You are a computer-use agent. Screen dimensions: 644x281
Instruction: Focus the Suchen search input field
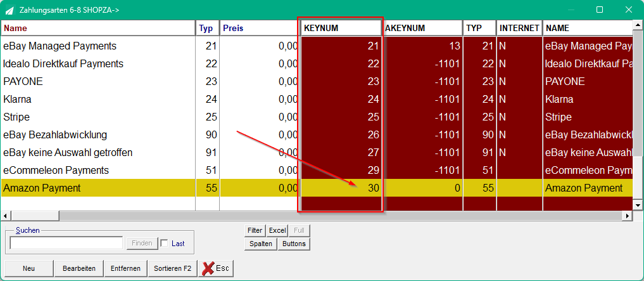click(x=66, y=243)
